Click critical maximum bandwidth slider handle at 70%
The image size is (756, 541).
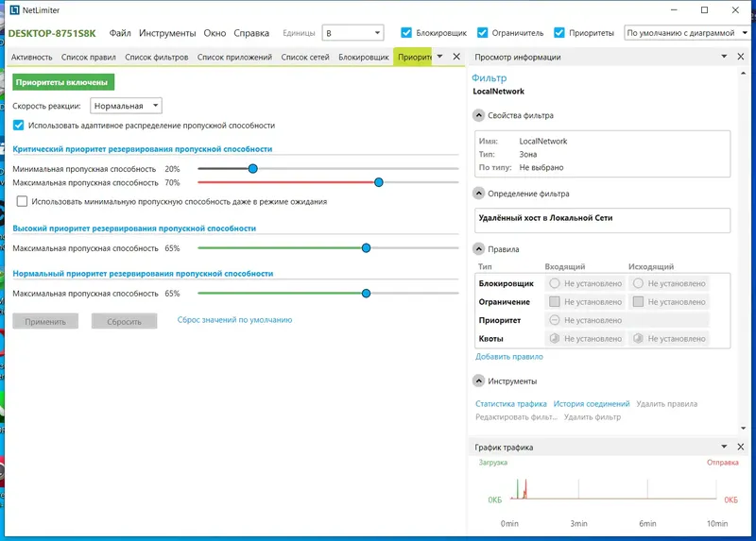[379, 182]
